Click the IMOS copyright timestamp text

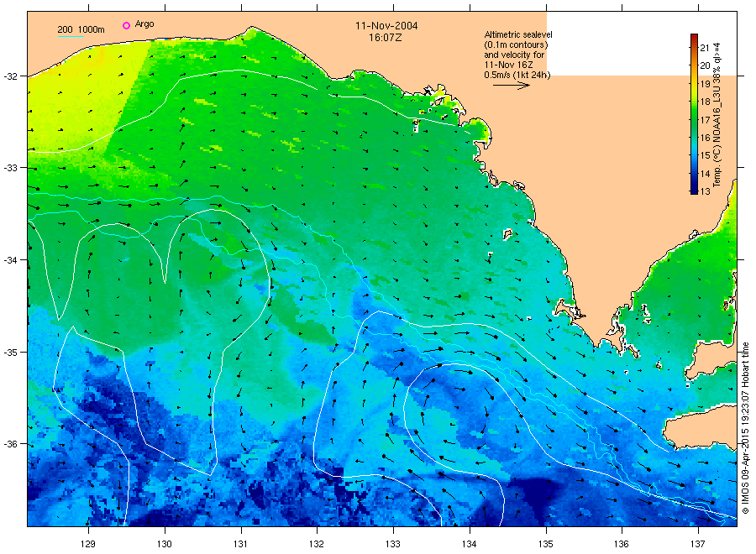pos(745,428)
